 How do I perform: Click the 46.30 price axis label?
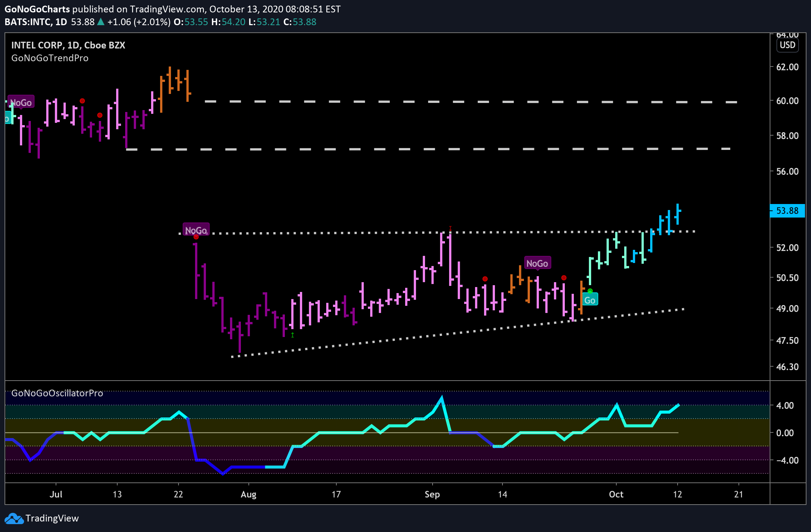[x=787, y=367]
